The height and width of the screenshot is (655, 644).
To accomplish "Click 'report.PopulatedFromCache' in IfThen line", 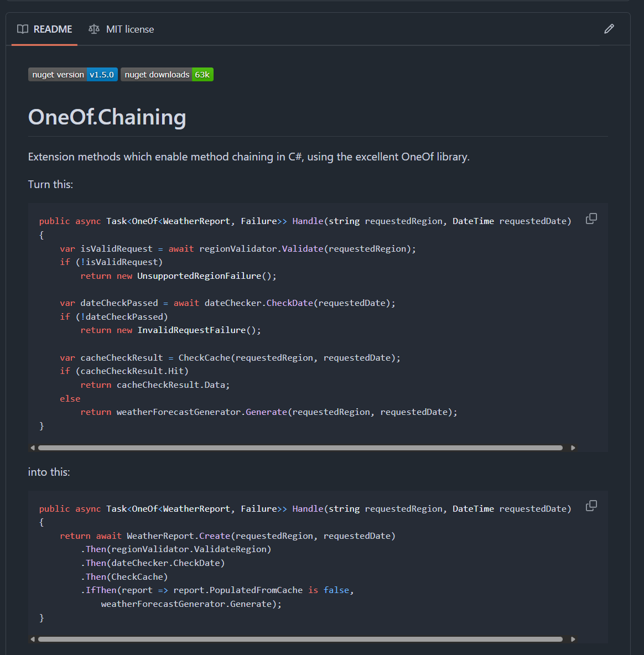I will 238,590.
